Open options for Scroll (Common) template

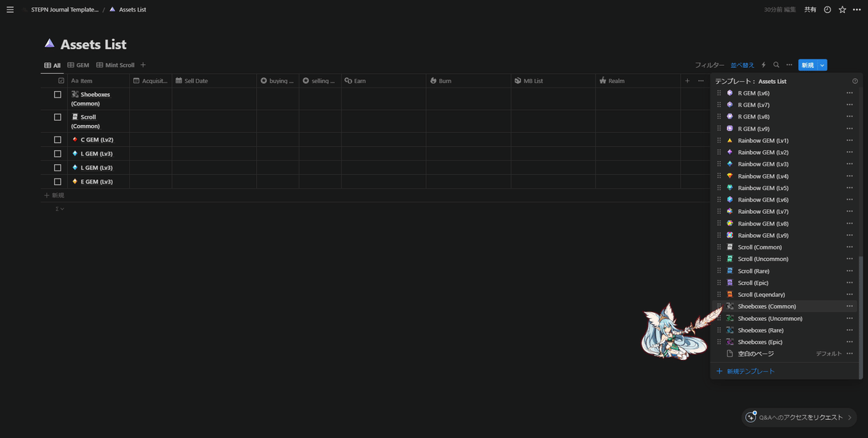[850, 247]
